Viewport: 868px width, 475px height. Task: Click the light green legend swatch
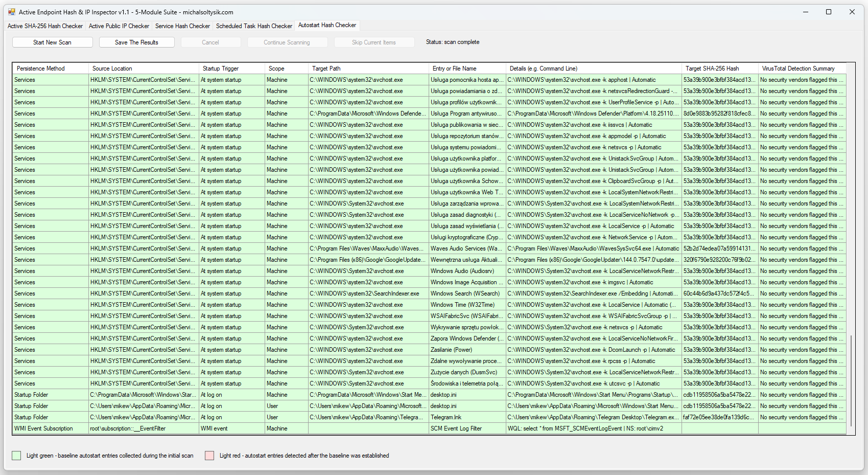coord(16,456)
